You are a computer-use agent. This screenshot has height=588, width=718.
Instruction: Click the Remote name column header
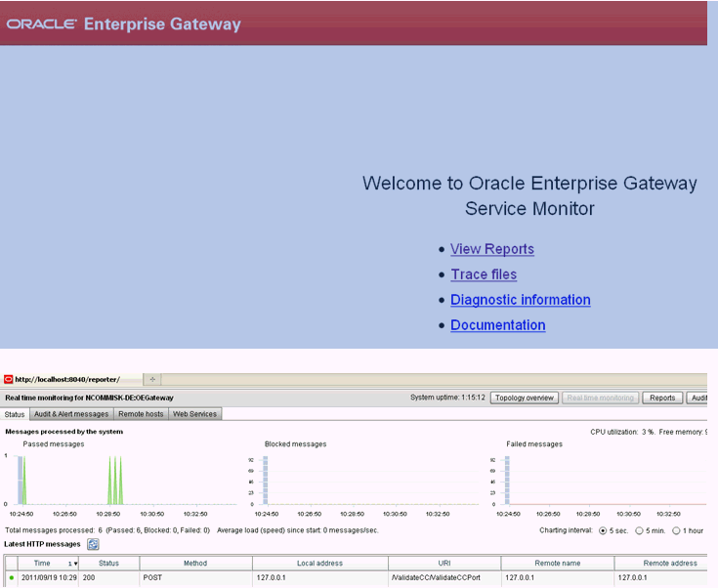pyautogui.click(x=558, y=564)
